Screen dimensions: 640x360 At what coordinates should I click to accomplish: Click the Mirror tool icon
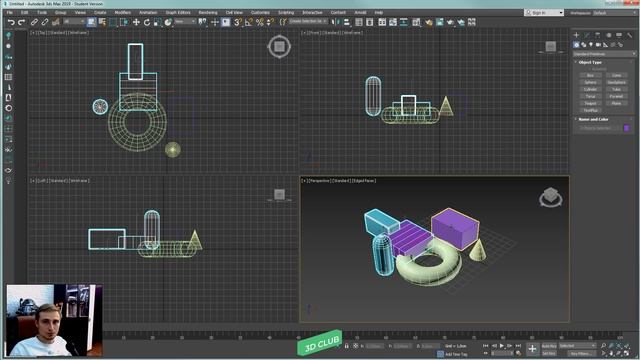pos(336,22)
